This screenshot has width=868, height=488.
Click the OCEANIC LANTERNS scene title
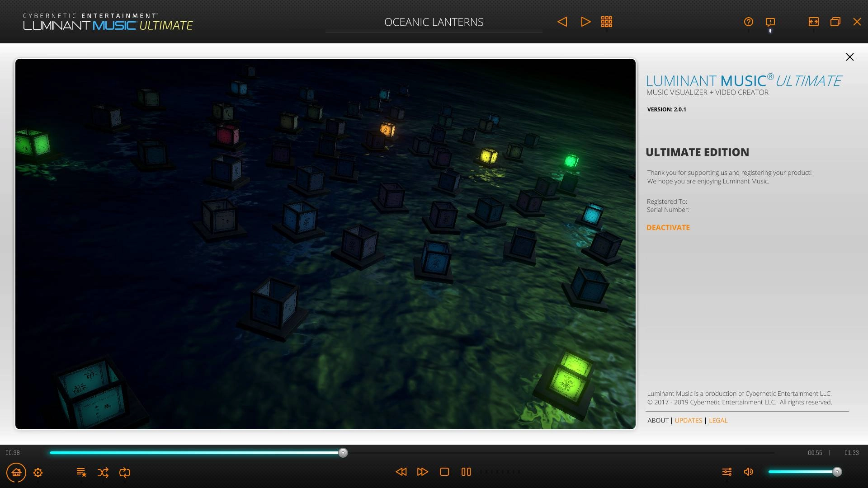pos(434,22)
